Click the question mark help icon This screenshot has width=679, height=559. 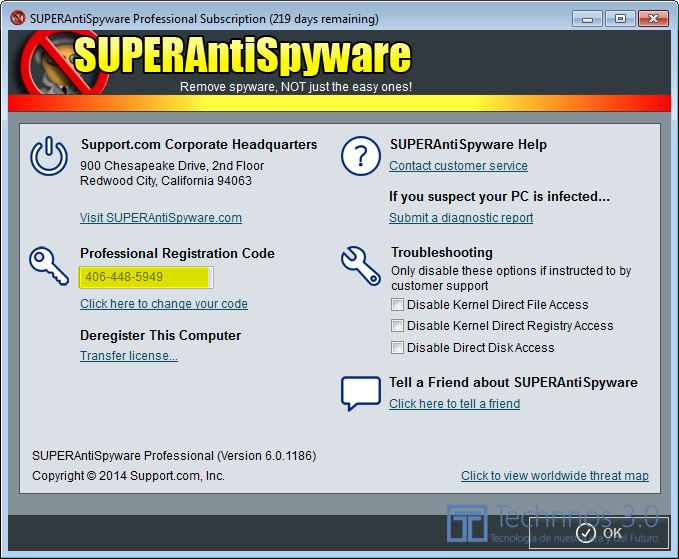coord(361,156)
